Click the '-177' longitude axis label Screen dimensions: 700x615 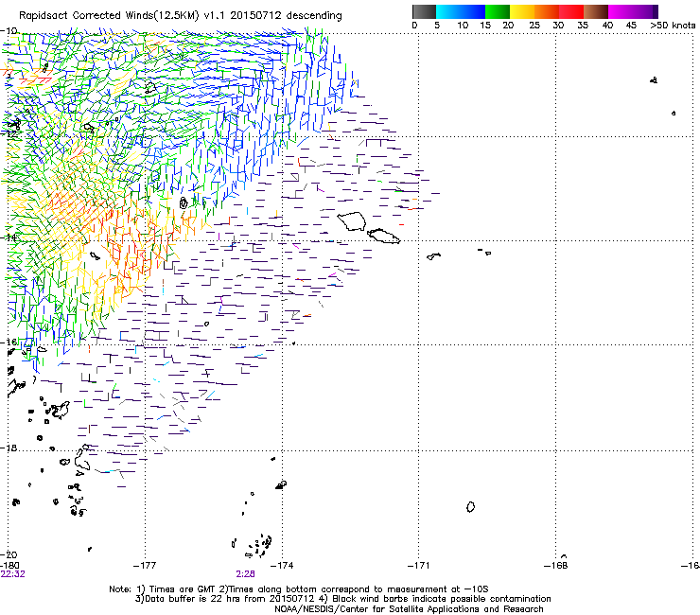(x=145, y=566)
